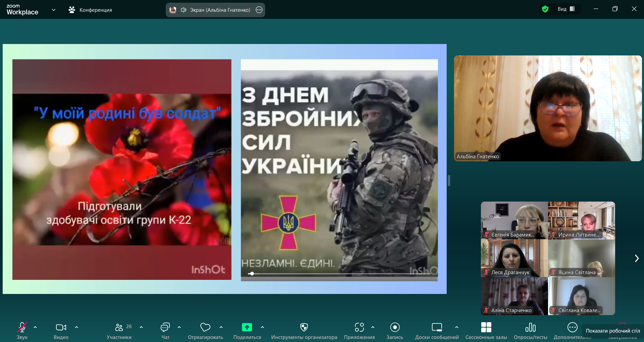Open Вид view layout menu
644x342 pixels.
point(566,9)
